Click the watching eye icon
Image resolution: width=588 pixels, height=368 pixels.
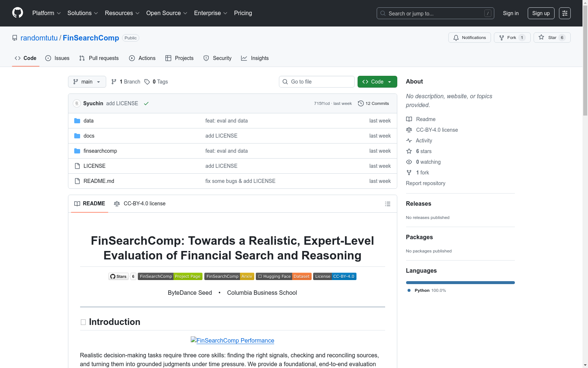point(409,162)
